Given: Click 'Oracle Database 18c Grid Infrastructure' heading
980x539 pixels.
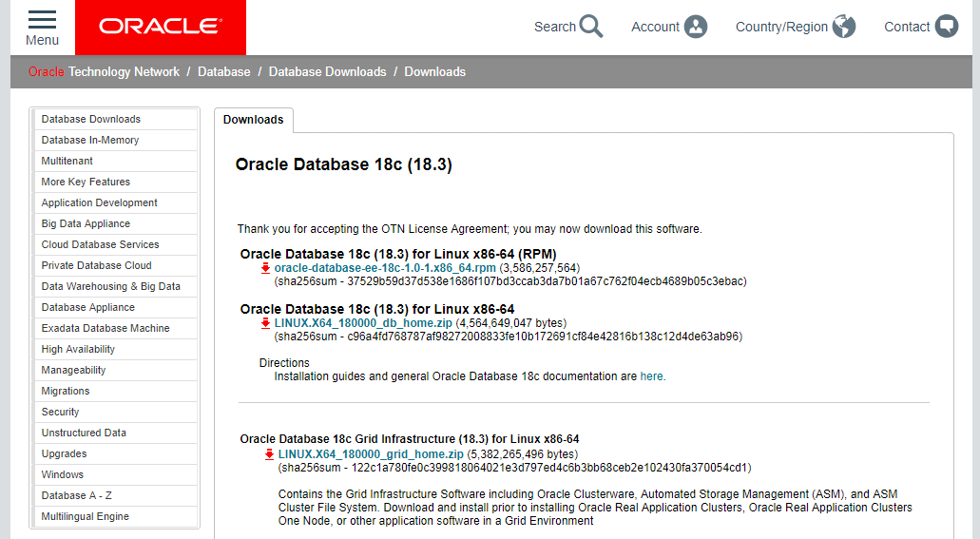Looking at the screenshot, I should click(x=410, y=439).
